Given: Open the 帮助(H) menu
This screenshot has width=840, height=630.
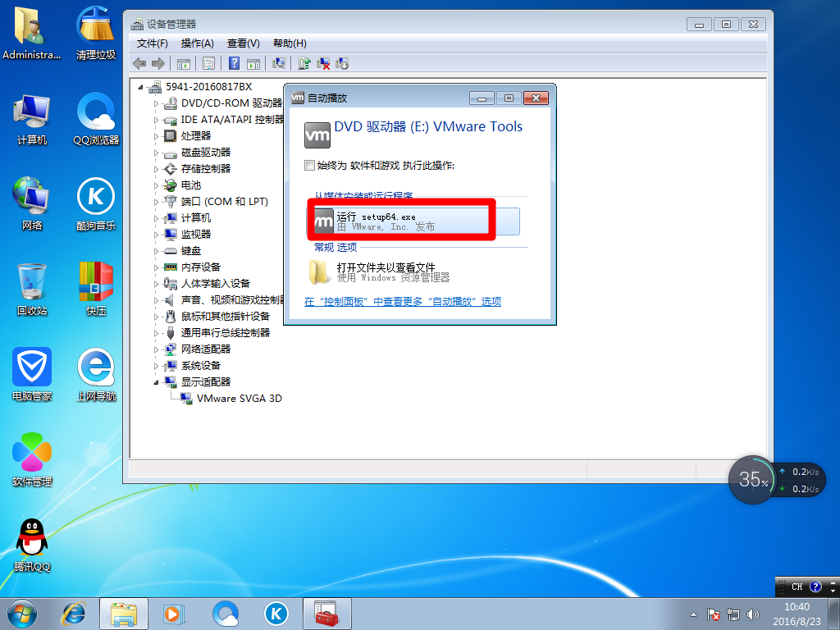Looking at the screenshot, I should pyautogui.click(x=290, y=43).
